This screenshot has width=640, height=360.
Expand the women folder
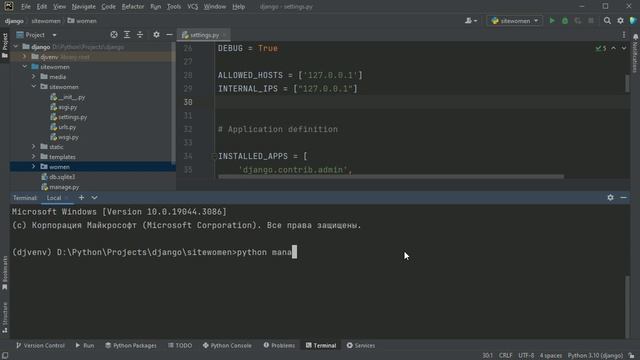click(x=34, y=167)
